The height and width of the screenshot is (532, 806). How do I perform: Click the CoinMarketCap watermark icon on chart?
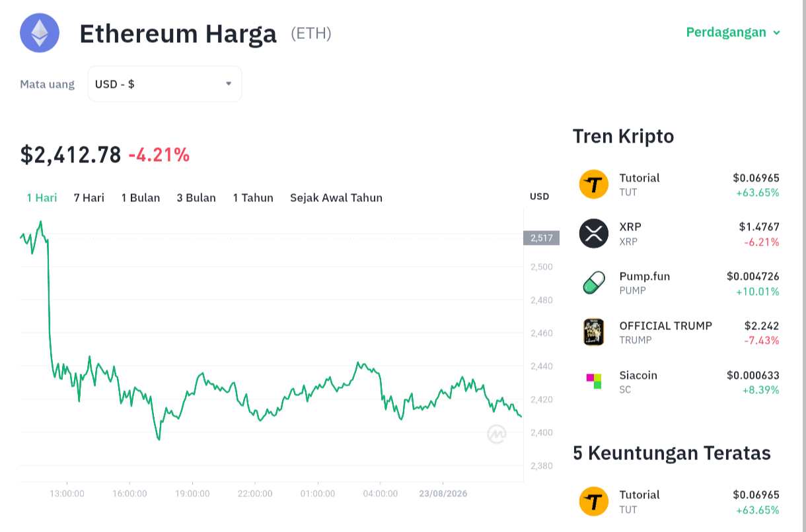[497, 434]
